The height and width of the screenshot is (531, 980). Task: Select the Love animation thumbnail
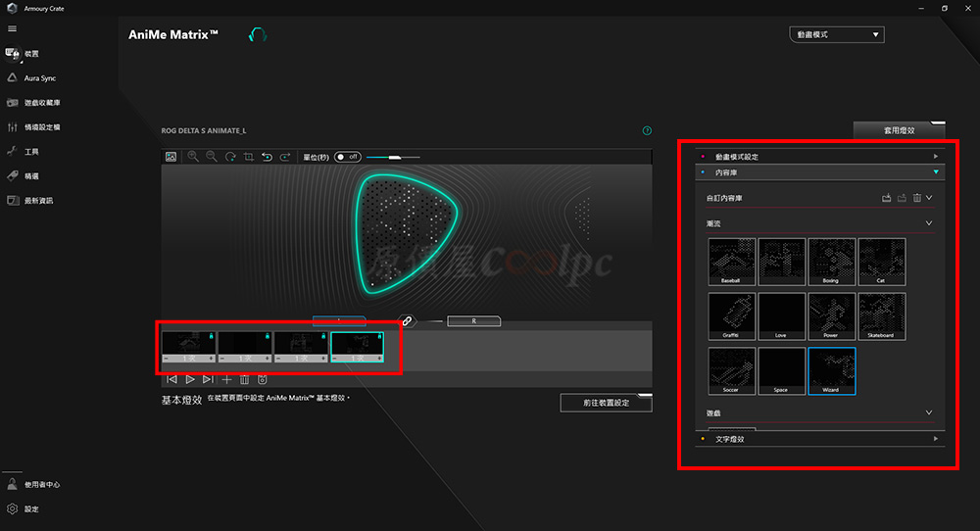[x=781, y=316]
